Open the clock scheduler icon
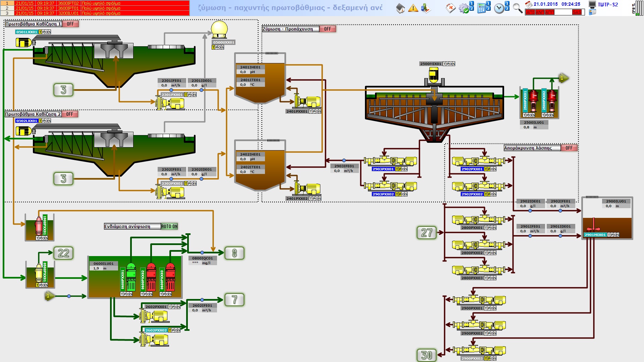 click(x=499, y=8)
